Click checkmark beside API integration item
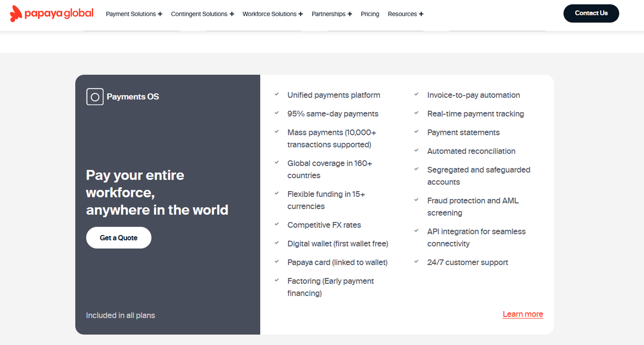 pos(416,231)
